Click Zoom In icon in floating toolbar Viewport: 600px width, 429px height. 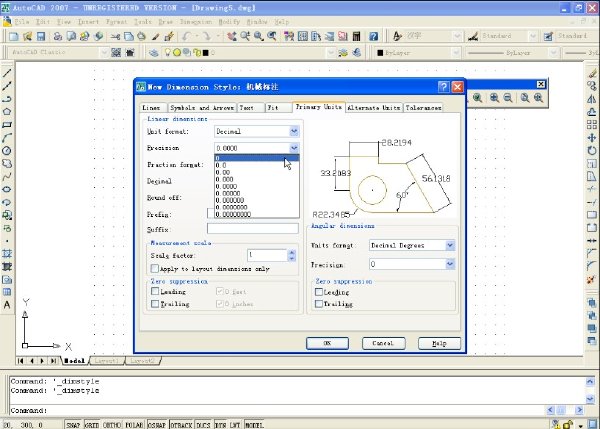coord(494,98)
